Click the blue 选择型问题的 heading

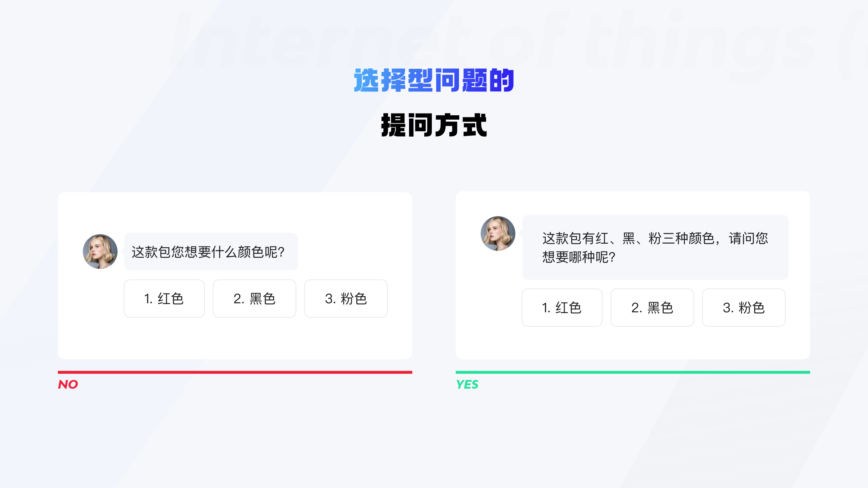point(434,80)
